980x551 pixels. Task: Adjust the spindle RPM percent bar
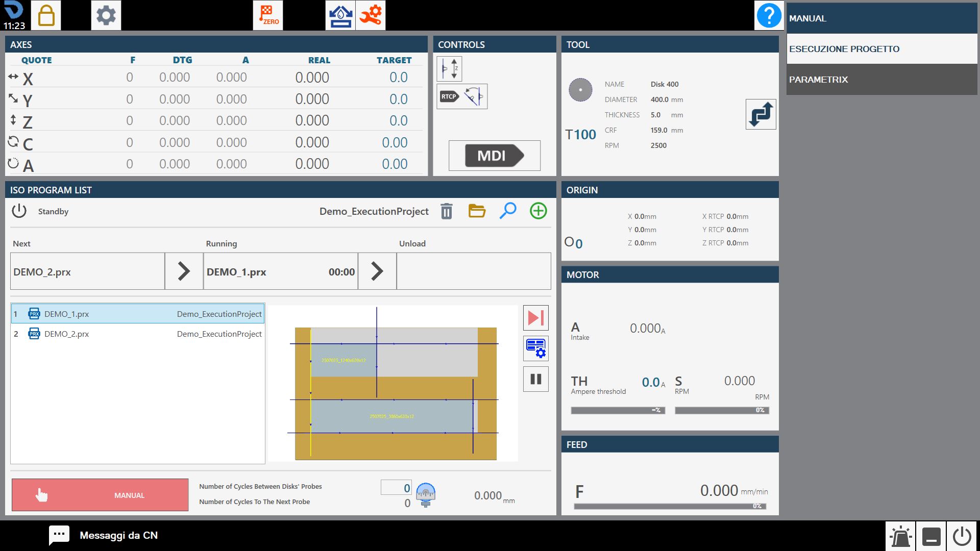722,410
